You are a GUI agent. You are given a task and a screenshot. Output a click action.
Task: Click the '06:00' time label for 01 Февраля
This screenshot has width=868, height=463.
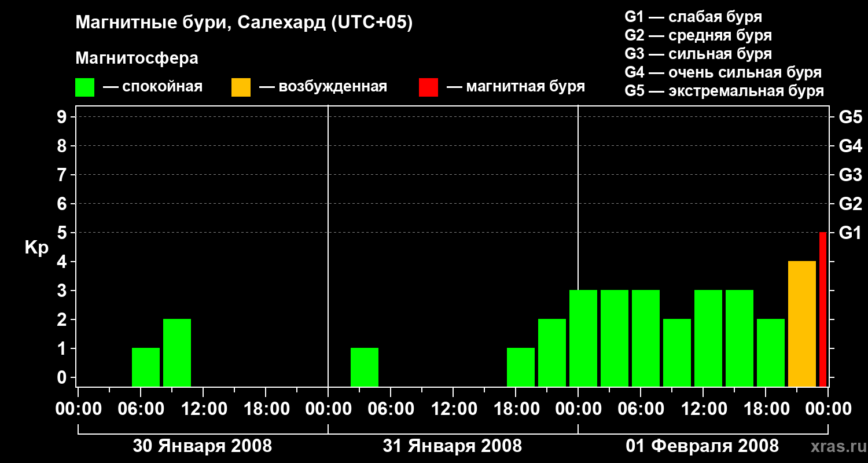(x=640, y=409)
